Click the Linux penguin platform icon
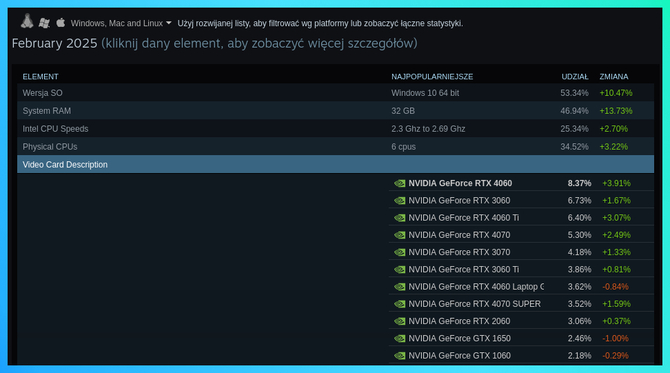 [x=27, y=21]
